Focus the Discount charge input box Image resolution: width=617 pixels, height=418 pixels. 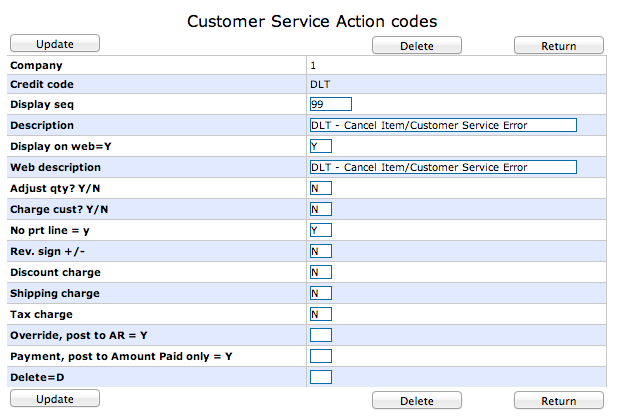[x=320, y=272]
